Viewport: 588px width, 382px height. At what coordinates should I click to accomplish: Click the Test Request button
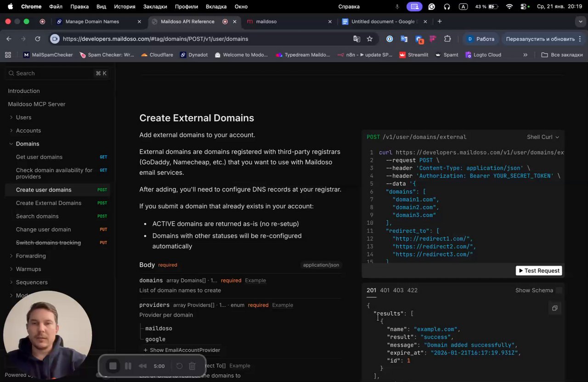click(x=539, y=270)
